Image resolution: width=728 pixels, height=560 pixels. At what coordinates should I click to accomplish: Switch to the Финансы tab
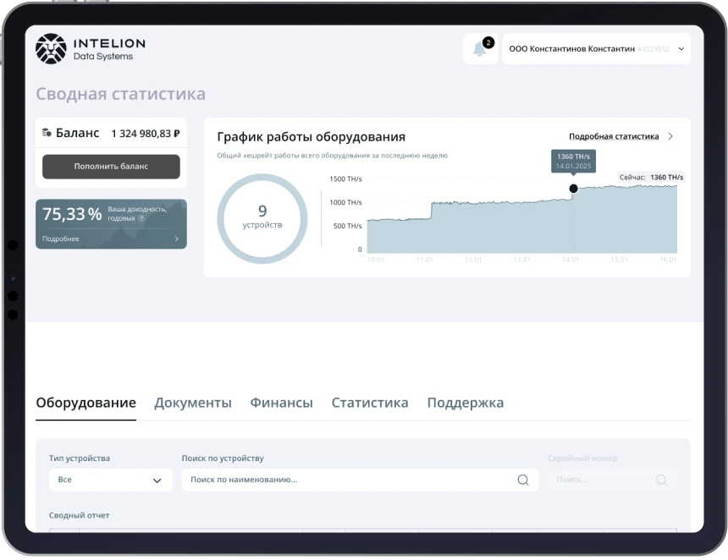(x=281, y=403)
